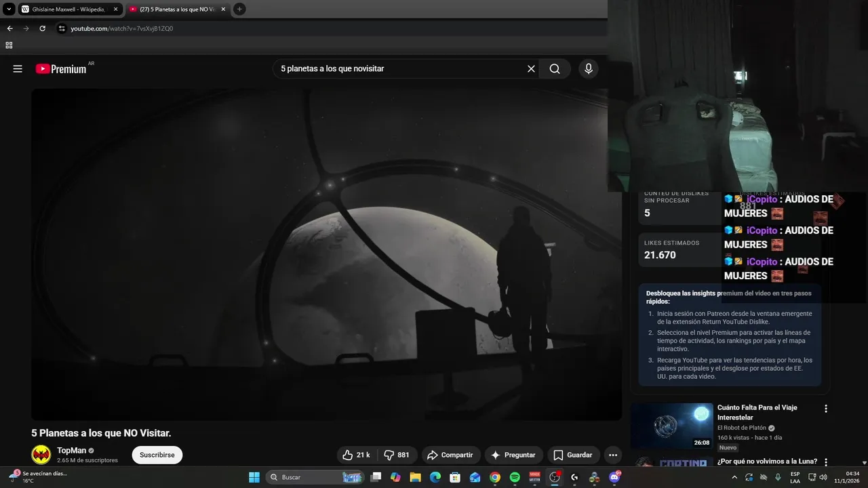Close the YouTube '5 Planetas' tab
The width and height of the screenshot is (868, 488).
[223, 9]
